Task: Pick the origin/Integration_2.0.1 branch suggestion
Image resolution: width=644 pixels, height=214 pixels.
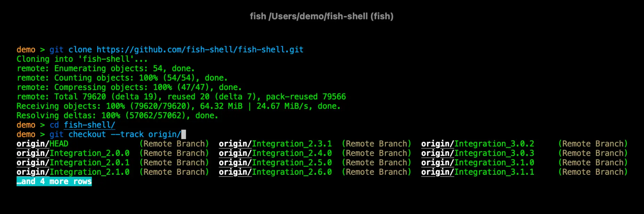Action: 73,163
